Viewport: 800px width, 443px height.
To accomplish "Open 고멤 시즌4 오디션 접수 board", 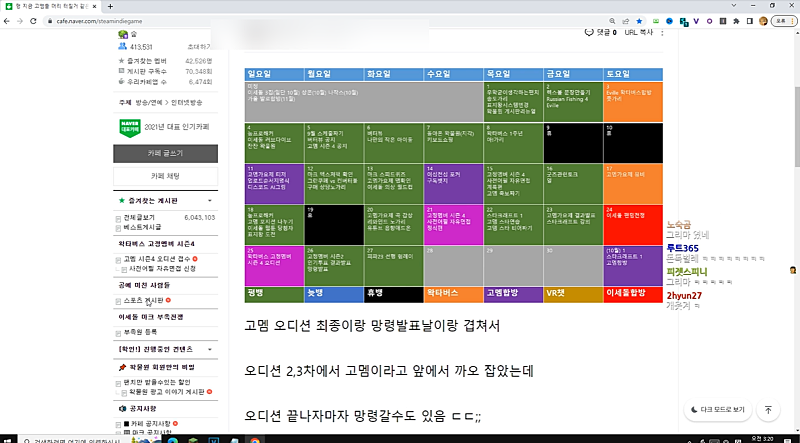I will coord(163,258).
